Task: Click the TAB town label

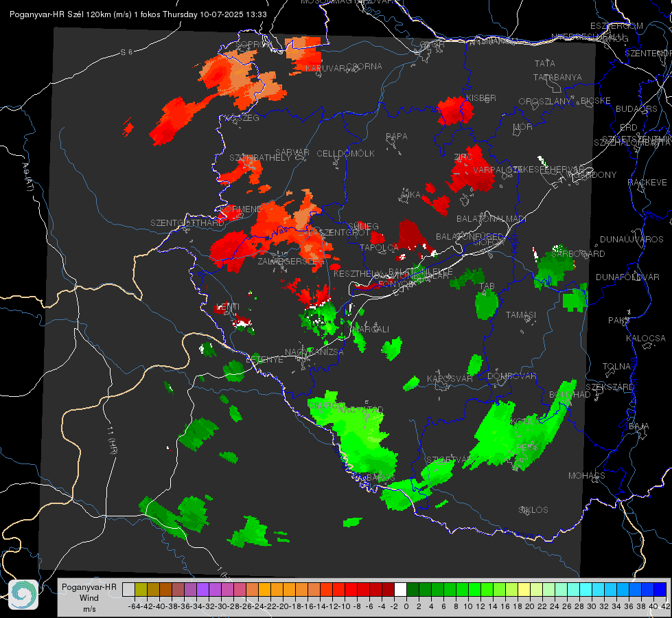Action: point(487,286)
